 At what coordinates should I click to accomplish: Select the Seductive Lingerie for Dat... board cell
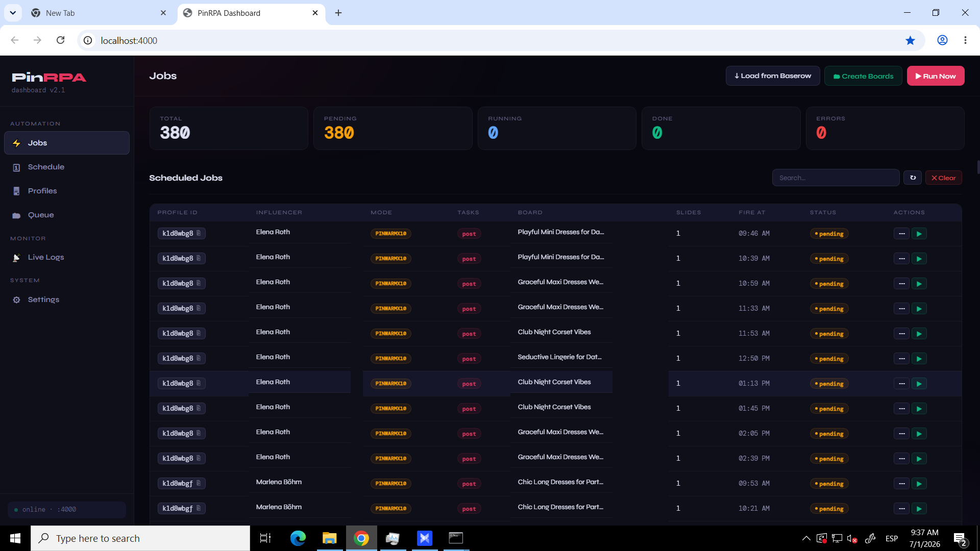point(559,357)
